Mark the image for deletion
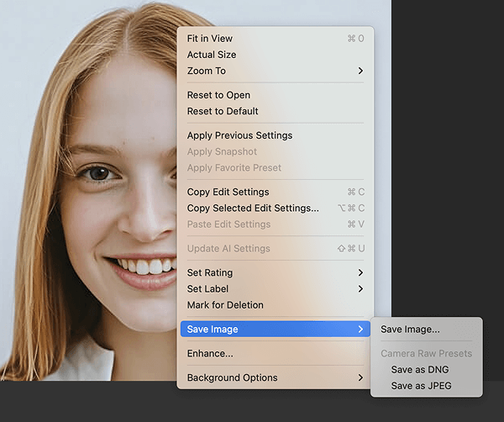Image resolution: width=504 pixels, height=422 pixels. [x=225, y=305]
